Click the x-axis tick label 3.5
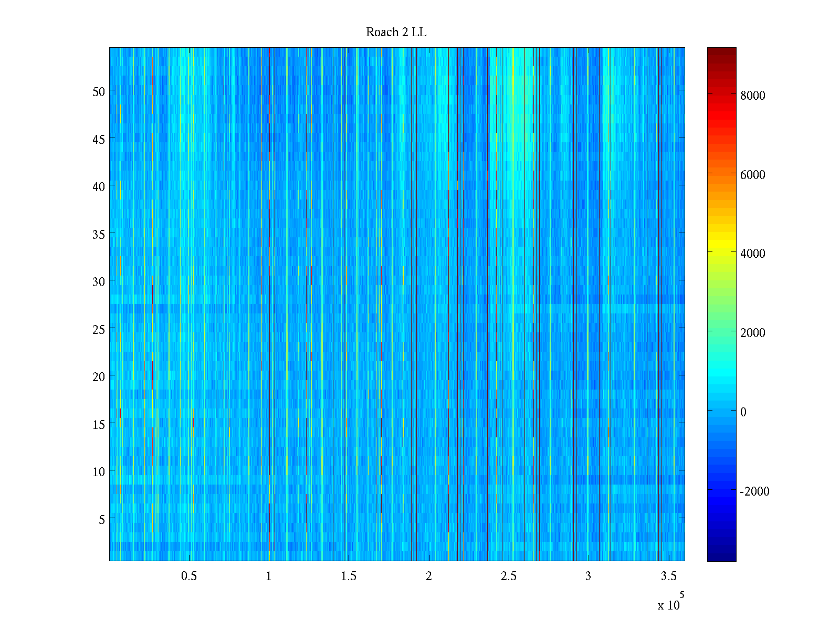 [x=668, y=576]
